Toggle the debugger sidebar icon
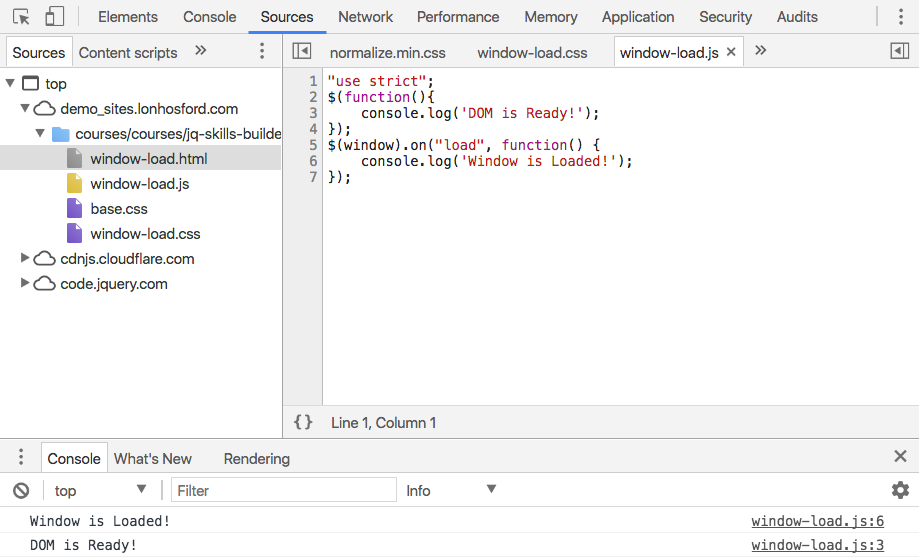 pyautogui.click(x=900, y=51)
